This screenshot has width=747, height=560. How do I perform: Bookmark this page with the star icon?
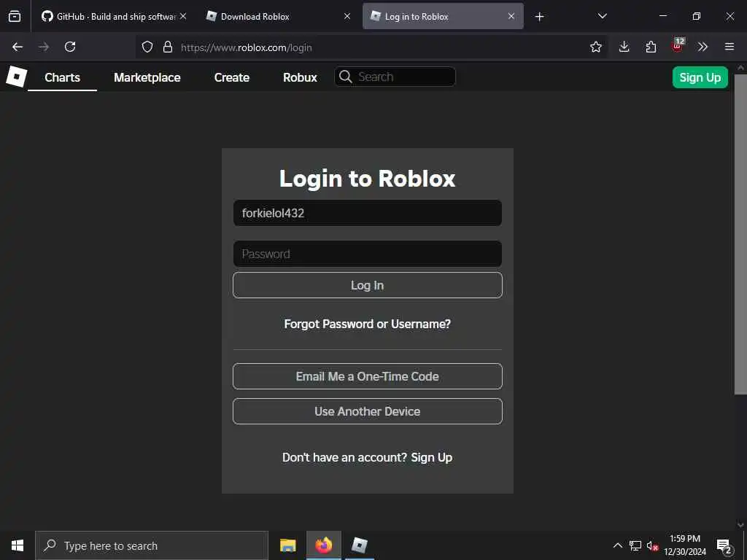click(x=595, y=47)
